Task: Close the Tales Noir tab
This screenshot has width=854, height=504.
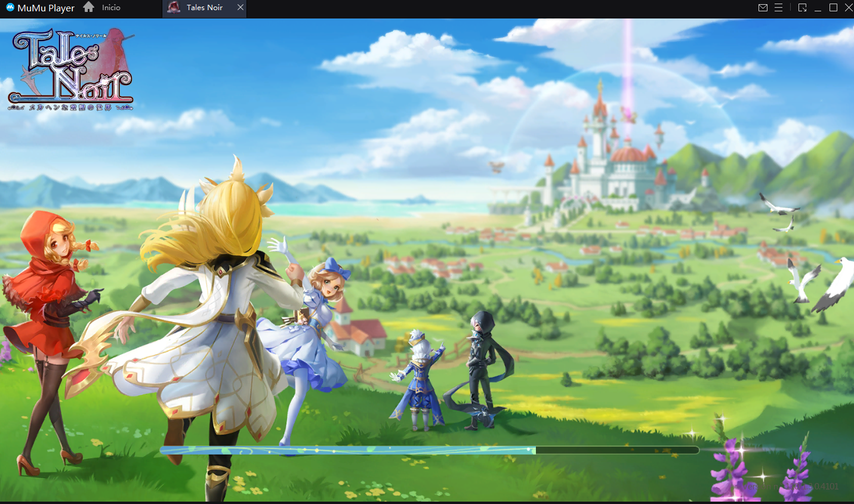Action: click(x=240, y=7)
